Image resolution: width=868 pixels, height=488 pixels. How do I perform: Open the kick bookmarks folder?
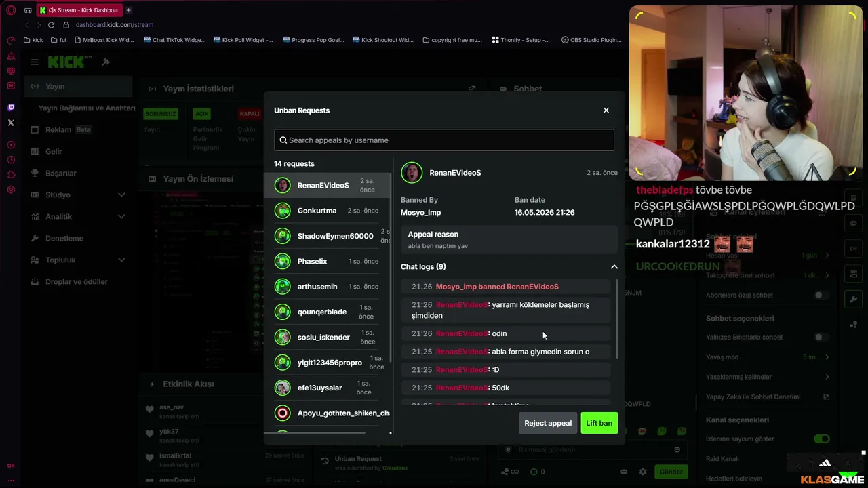[x=33, y=40]
